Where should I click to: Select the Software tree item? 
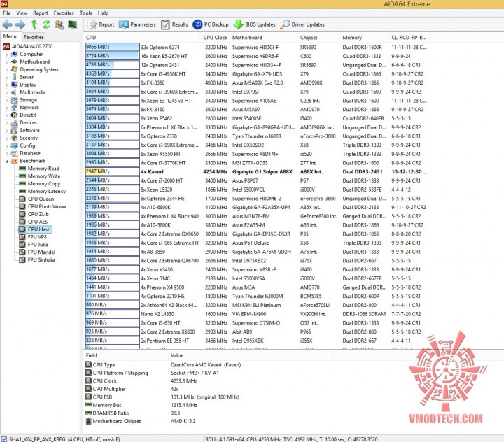[29, 130]
